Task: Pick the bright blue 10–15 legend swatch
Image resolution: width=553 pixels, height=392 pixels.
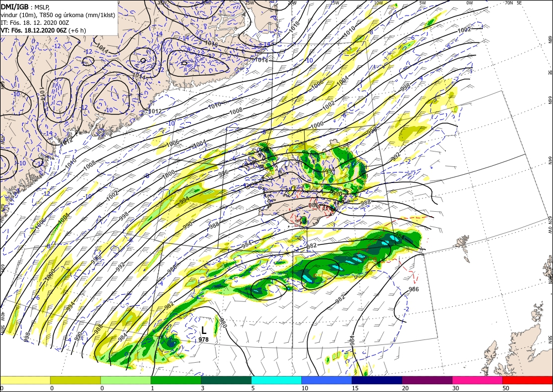Action: [x=327, y=380]
